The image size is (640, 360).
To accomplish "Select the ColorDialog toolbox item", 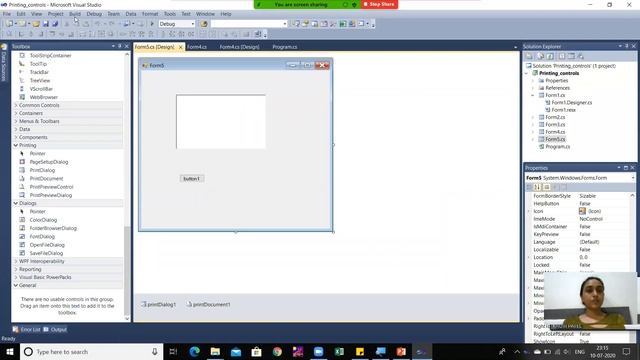I will click(x=43, y=220).
